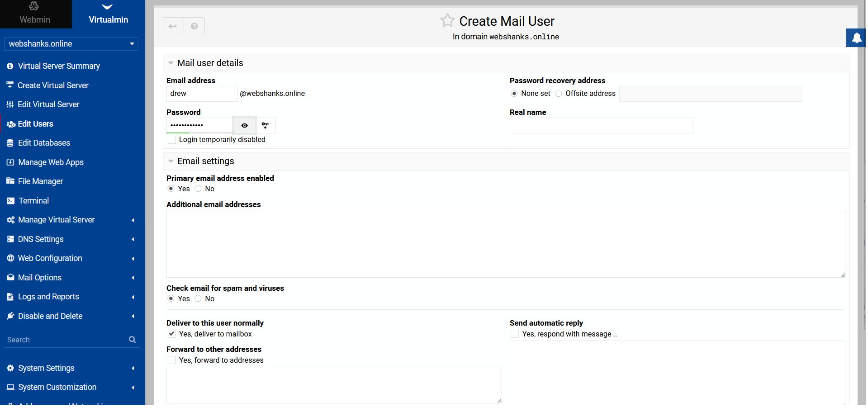
Task: Click the Logs and Reports file icon
Action: (10, 297)
